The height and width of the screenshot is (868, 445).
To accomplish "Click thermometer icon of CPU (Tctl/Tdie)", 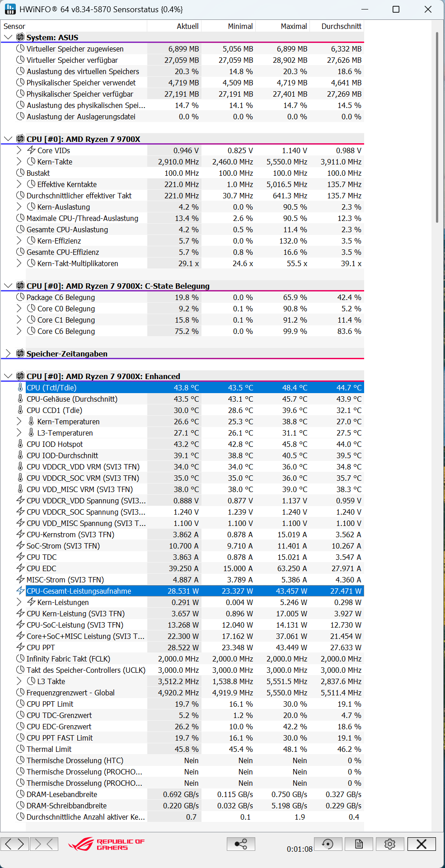I will coord(20,387).
